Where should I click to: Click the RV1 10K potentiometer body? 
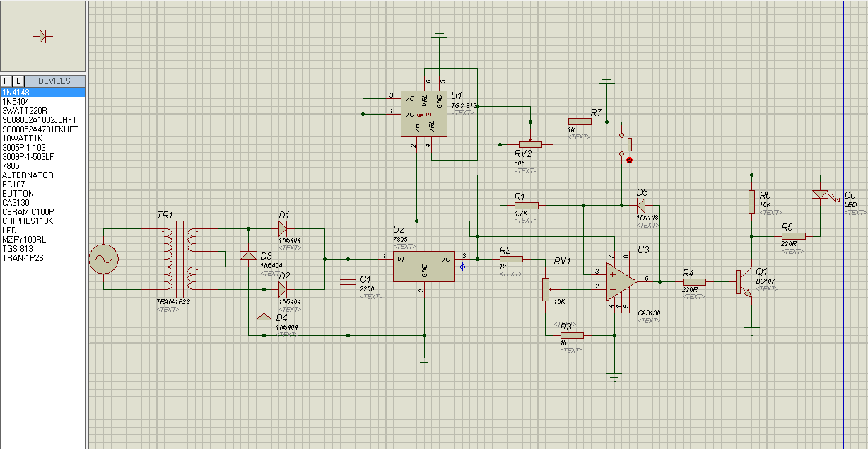[545, 289]
